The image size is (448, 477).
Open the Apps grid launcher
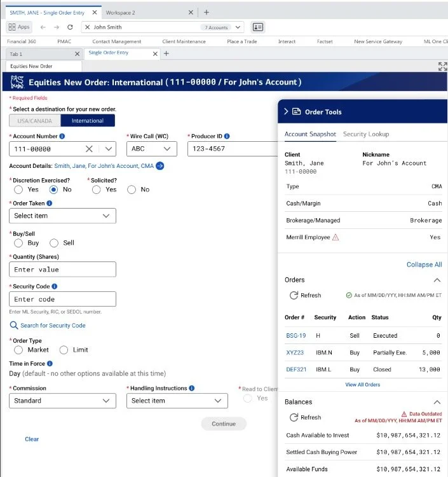(x=19, y=27)
